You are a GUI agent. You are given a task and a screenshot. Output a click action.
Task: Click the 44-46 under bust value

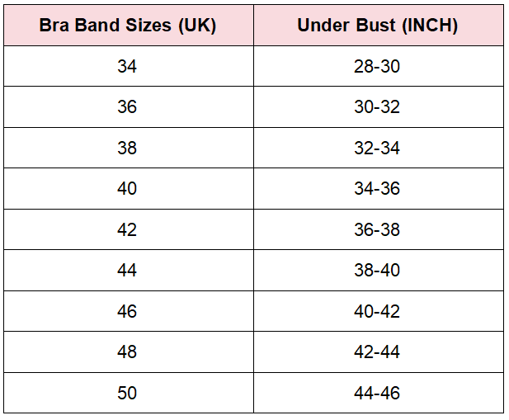[377, 393]
